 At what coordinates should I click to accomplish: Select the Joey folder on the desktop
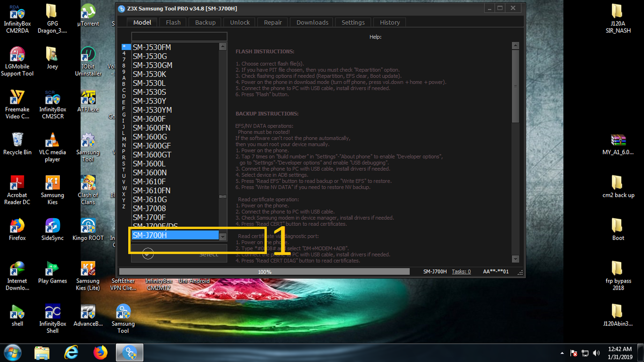pyautogui.click(x=52, y=58)
